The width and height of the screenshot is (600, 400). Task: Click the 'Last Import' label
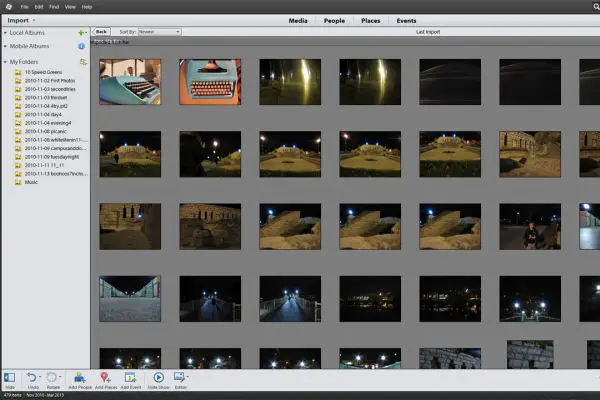[x=428, y=32]
